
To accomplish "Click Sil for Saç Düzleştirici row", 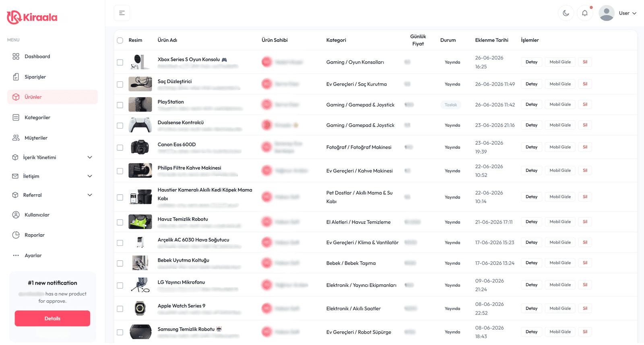I will coord(585,84).
